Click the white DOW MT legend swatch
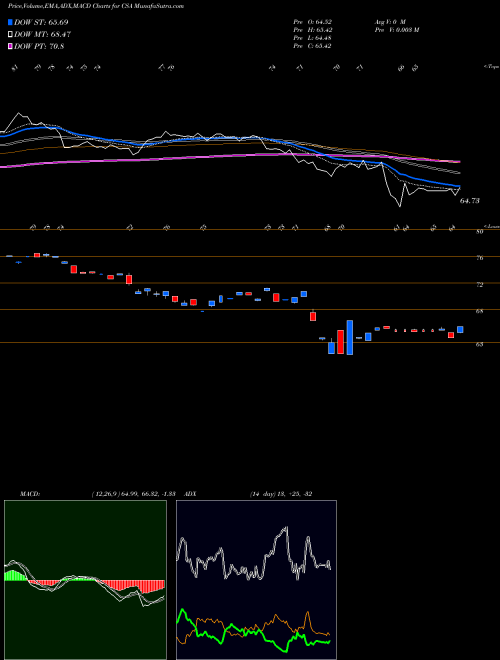500x660 pixels. pyautogui.click(x=10, y=35)
